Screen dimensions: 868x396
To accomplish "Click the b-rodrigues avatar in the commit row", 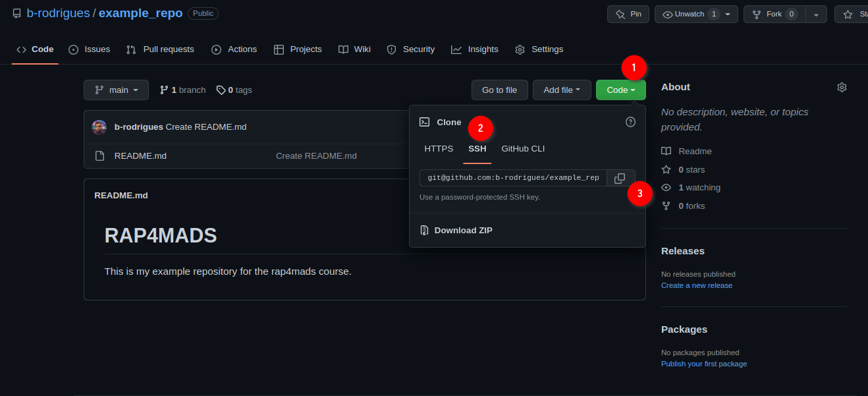I will tap(99, 127).
